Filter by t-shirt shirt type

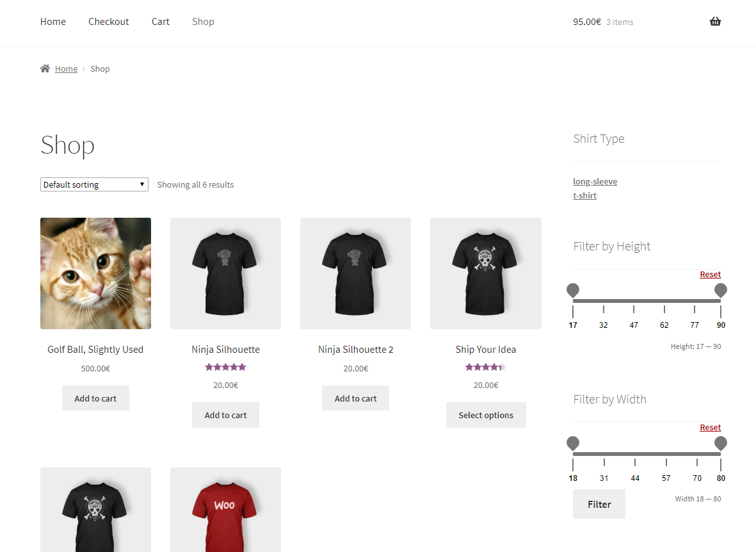pos(584,196)
